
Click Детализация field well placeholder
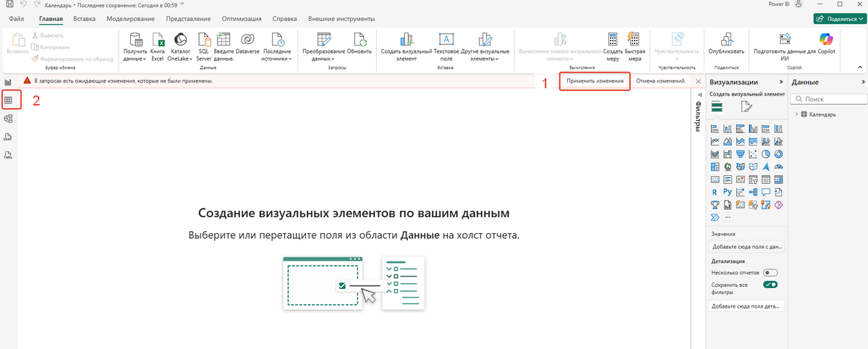(747, 306)
